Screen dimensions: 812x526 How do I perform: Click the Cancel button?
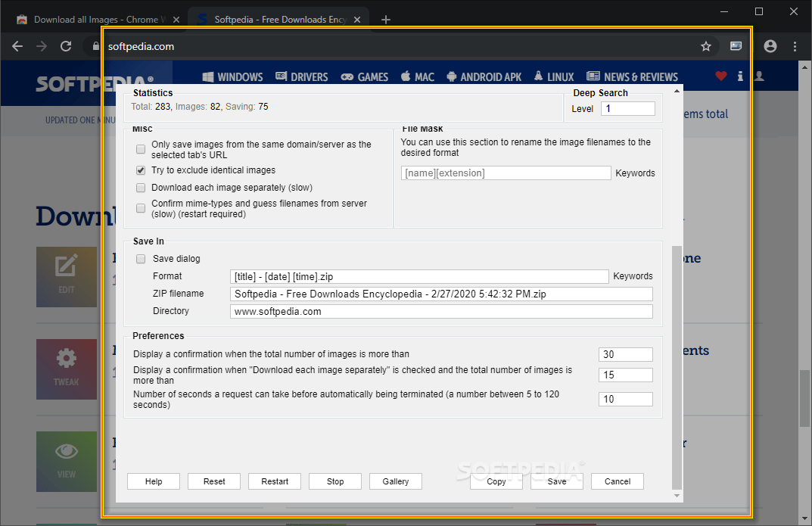pyautogui.click(x=618, y=481)
